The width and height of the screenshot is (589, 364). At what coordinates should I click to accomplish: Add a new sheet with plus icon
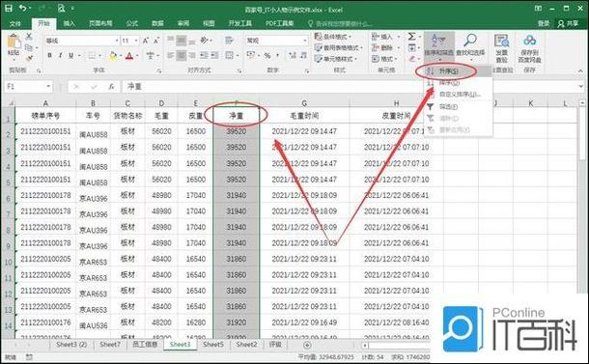pos(307,346)
